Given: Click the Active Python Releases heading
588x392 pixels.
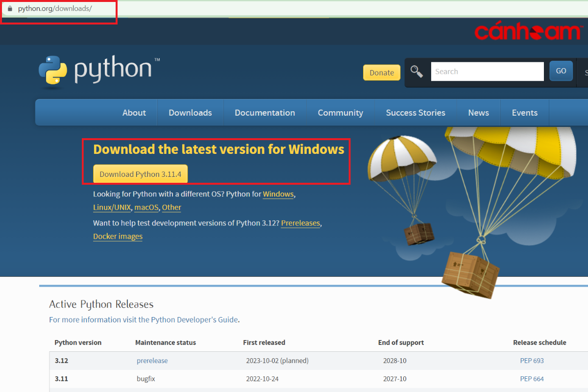Looking at the screenshot, I should (101, 304).
